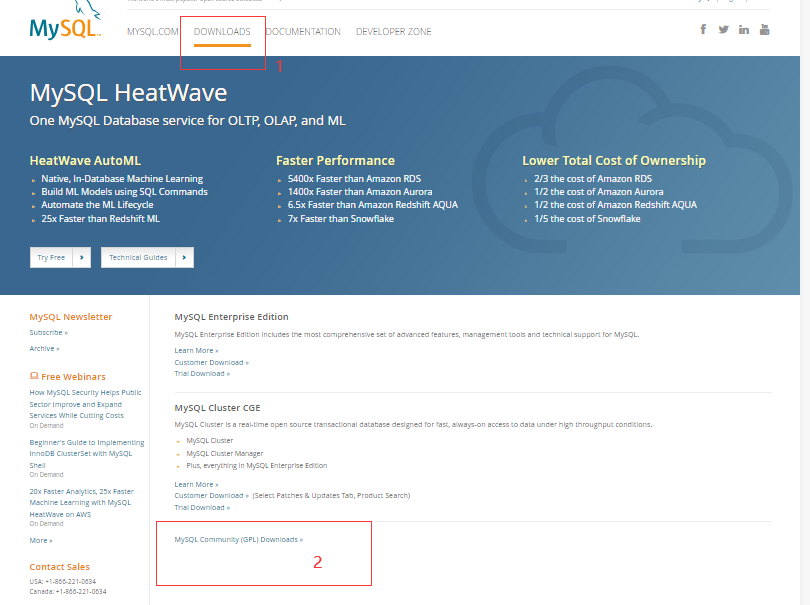The height and width of the screenshot is (605, 810).
Task: Click Customer Download under Enterprise Edition
Action: pyautogui.click(x=212, y=362)
